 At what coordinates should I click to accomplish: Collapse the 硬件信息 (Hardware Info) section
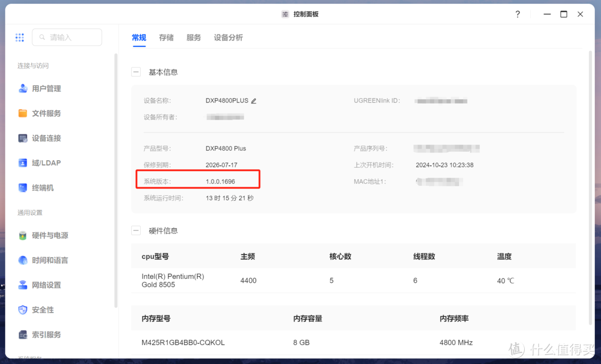pyautogui.click(x=136, y=230)
